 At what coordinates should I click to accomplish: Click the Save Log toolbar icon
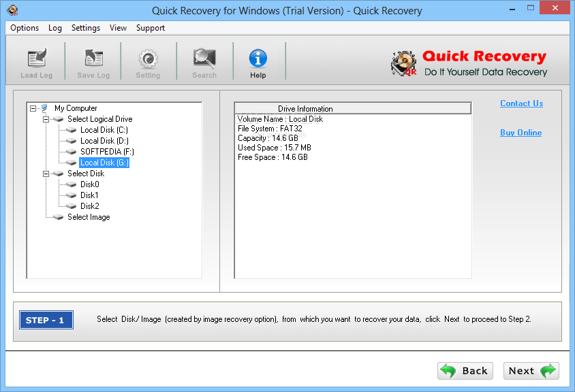pyautogui.click(x=93, y=58)
